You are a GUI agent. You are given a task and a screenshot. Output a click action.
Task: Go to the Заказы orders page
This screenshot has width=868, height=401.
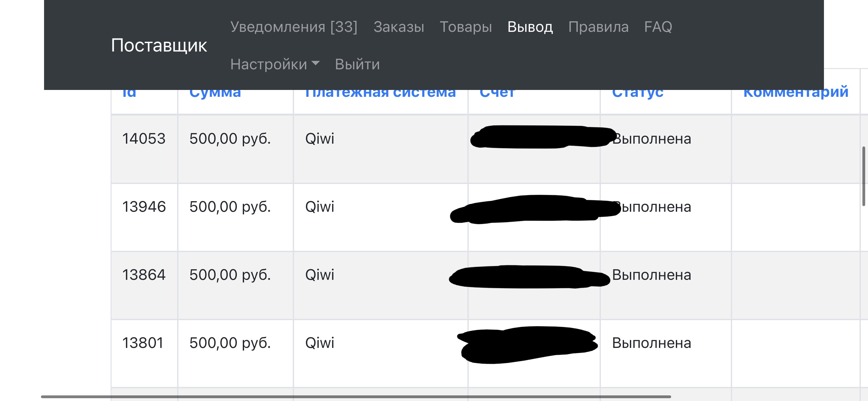click(399, 27)
